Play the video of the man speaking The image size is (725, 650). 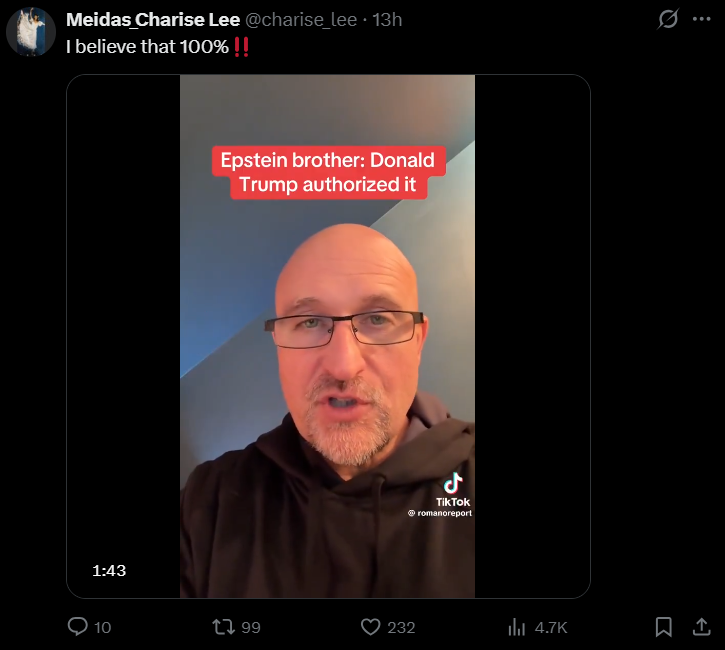[327, 336]
